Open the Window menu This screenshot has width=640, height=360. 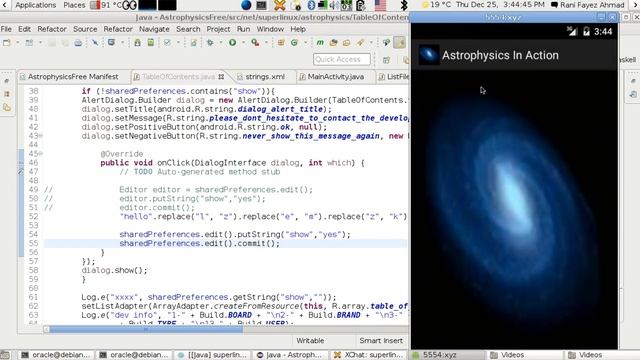click(270, 29)
